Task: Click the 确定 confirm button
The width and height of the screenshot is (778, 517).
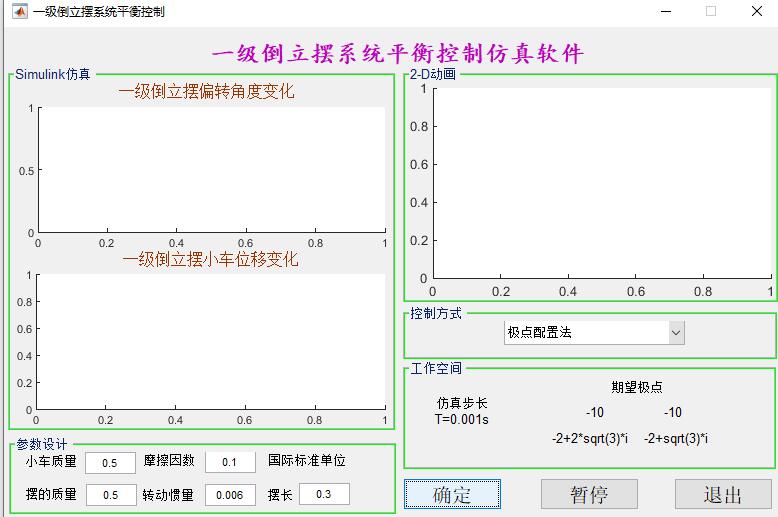Action: (x=452, y=494)
